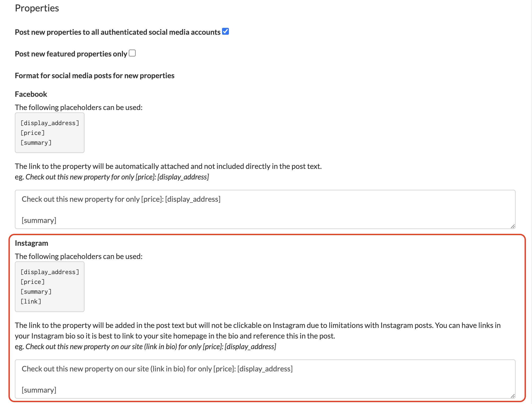Click [price] in the Facebook placeholders box
Image resolution: width=532 pixels, height=404 pixels.
tap(33, 133)
